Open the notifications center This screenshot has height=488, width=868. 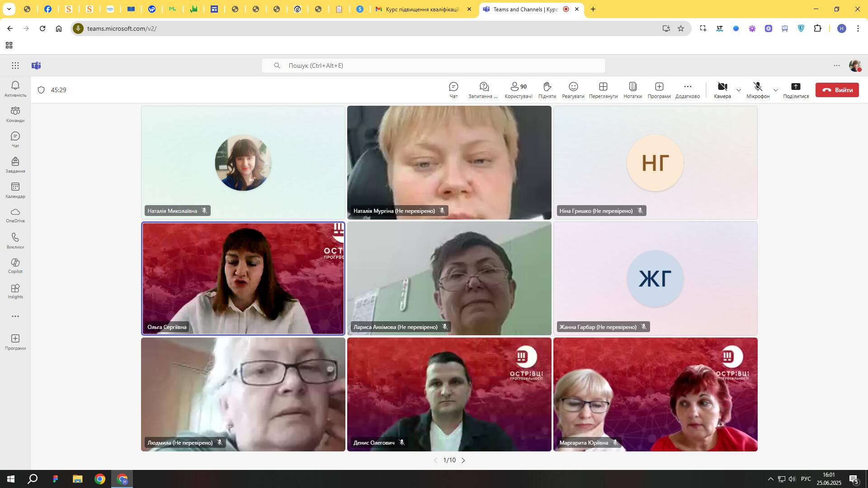(x=854, y=479)
